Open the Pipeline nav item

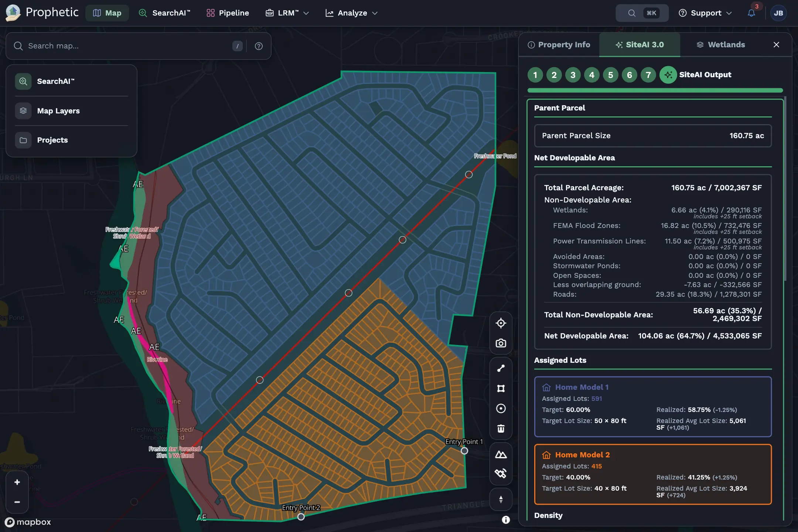(x=228, y=13)
